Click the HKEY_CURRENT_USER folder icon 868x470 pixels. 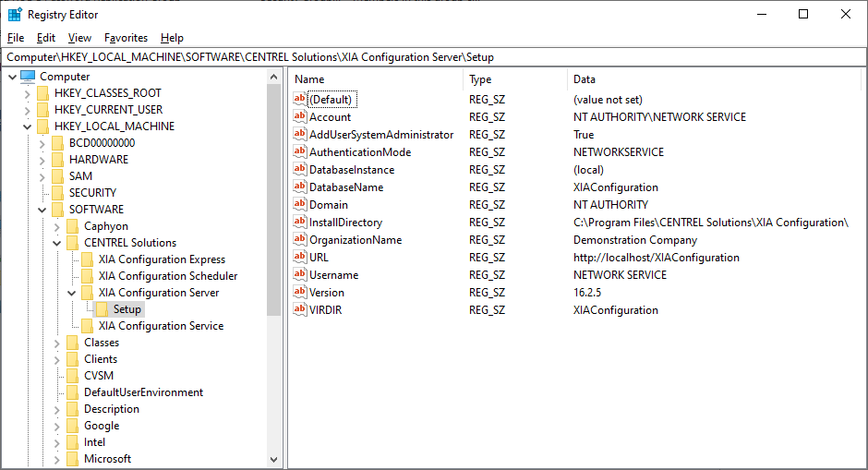tap(42, 110)
